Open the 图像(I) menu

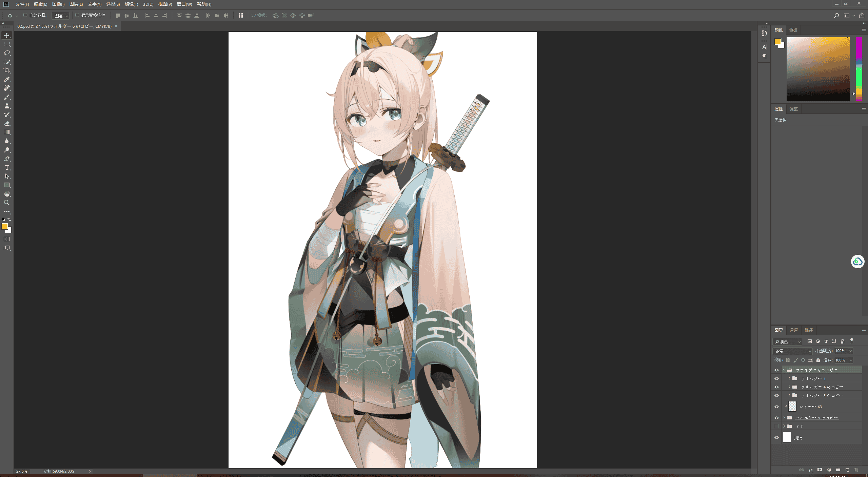pyautogui.click(x=58, y=4)
